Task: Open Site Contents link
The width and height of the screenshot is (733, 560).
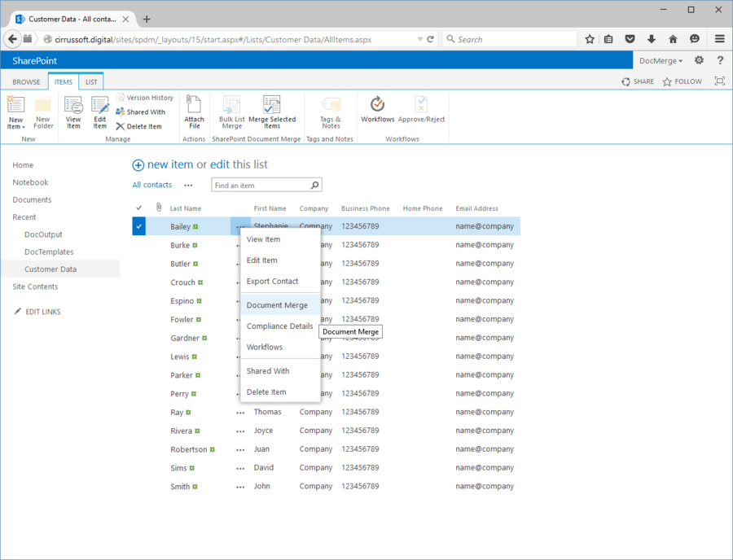Action: coord(35,287)
